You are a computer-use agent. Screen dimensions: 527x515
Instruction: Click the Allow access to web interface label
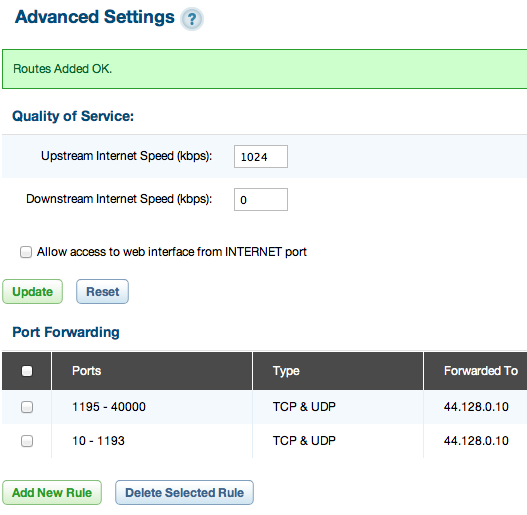[172, 252]
